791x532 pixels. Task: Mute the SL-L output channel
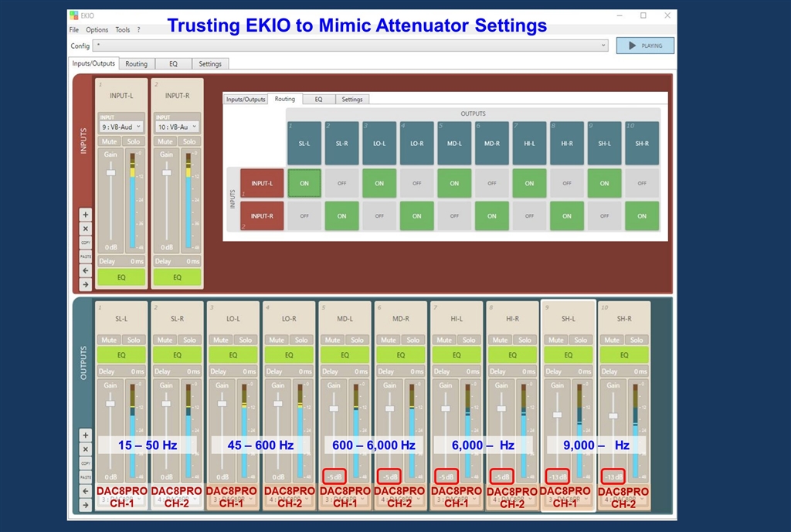tap(109, 340)
